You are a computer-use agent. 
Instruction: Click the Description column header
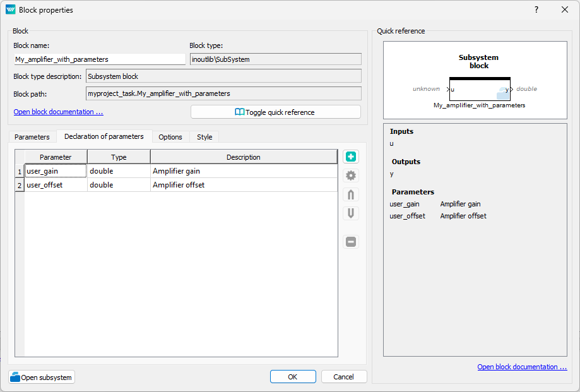[244, 157]
